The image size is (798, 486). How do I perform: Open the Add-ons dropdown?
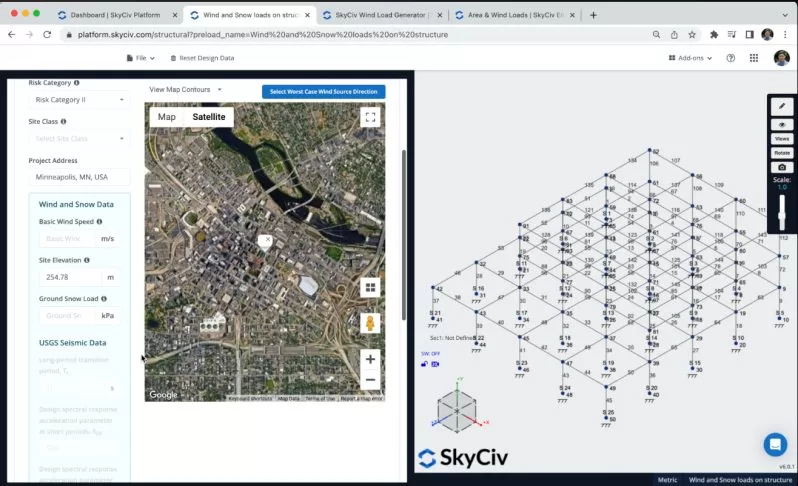click(690, 58)
